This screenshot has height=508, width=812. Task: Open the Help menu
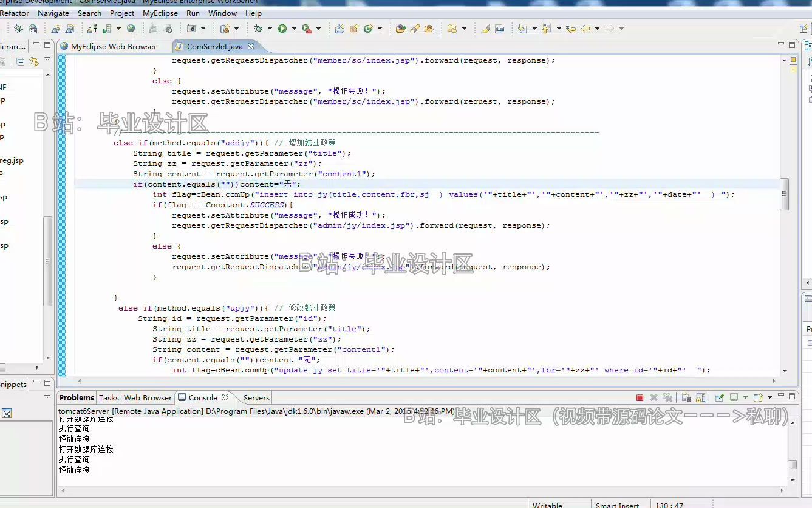[253, 13]
